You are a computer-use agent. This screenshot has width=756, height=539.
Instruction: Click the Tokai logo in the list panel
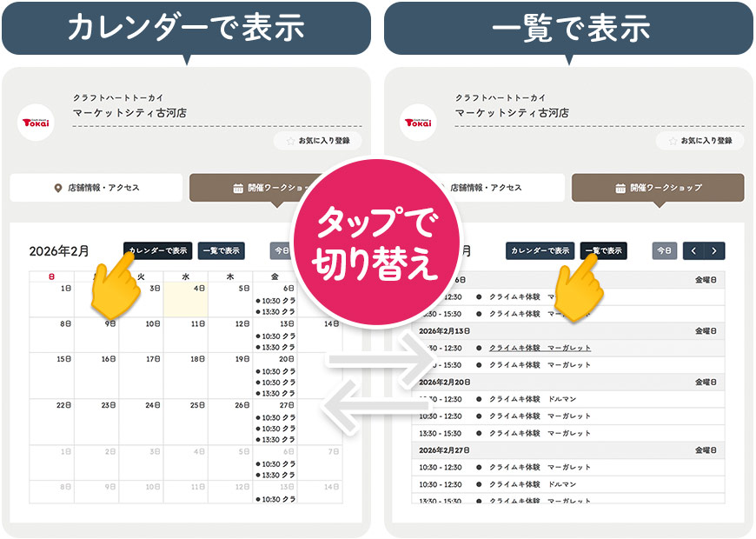418,122
